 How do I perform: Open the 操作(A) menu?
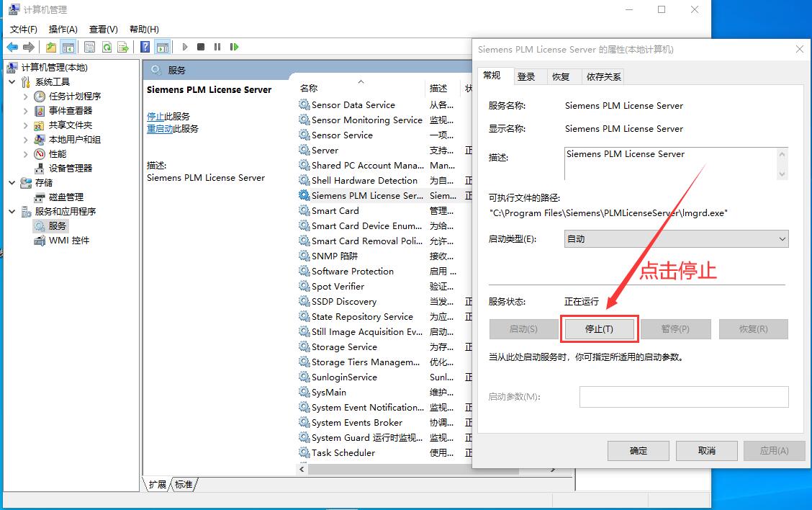tap(63, 29)
